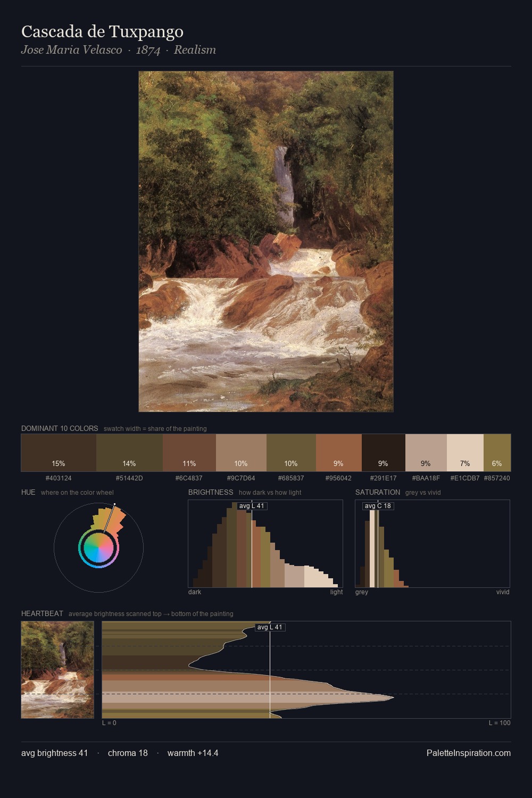Click the 'avg L 41' brightness label

point(252,506)
